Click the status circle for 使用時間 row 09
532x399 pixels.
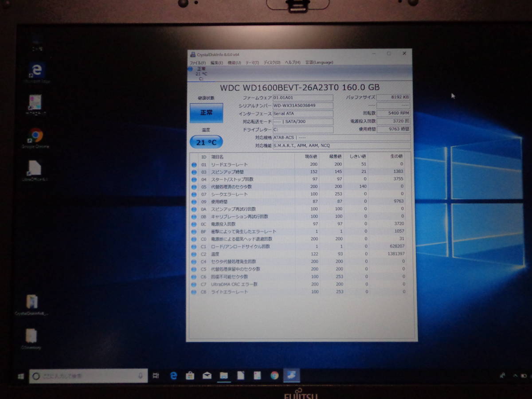[194, 202]
